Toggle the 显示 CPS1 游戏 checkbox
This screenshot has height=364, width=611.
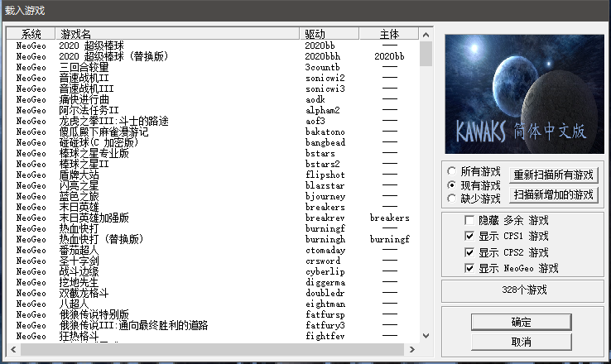click(x=469, y=237)
